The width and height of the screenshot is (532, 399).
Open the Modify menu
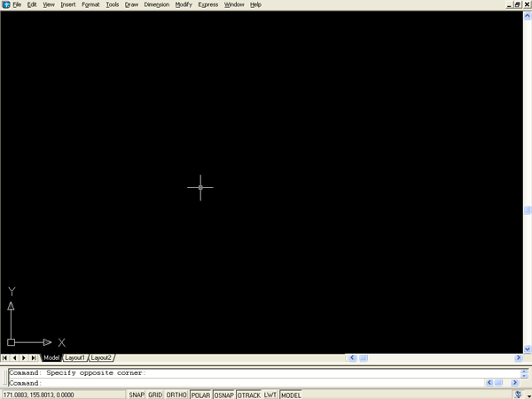click(x=184, y=4)
